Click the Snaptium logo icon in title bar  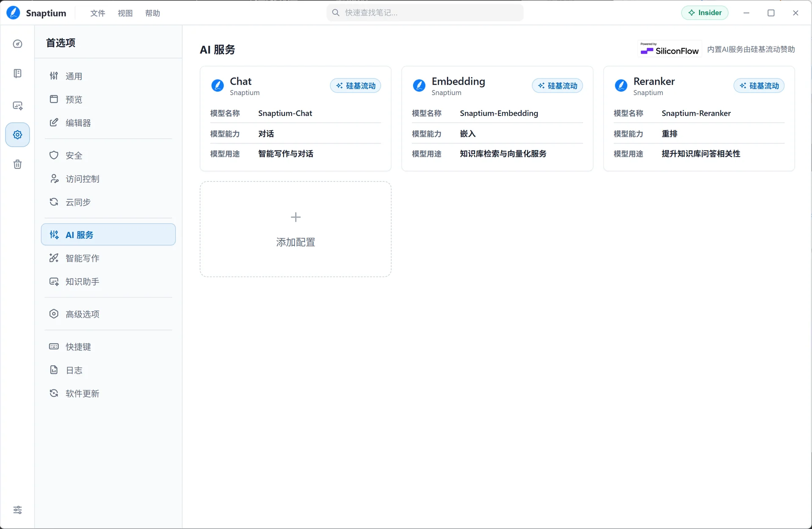click(x=14, y=13)
